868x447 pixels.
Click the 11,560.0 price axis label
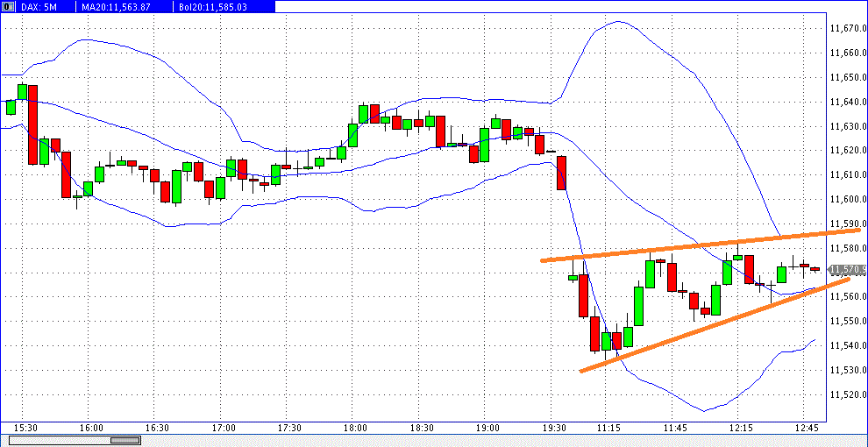tap(848, 296)
